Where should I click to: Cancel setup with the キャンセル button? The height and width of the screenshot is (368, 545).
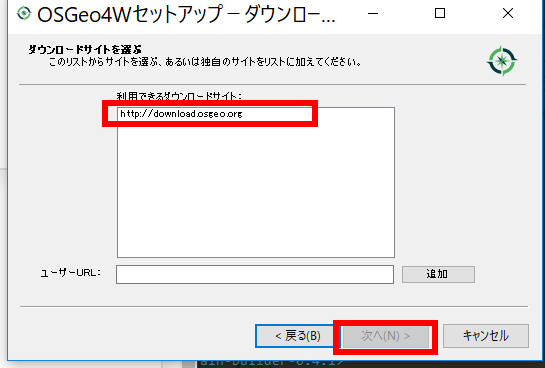(486, 336)
